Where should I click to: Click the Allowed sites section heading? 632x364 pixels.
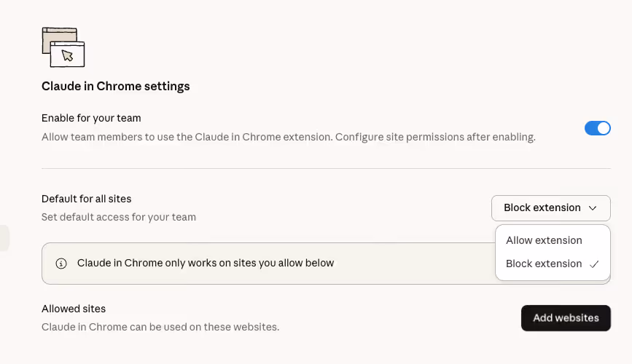tap(74, 309)
